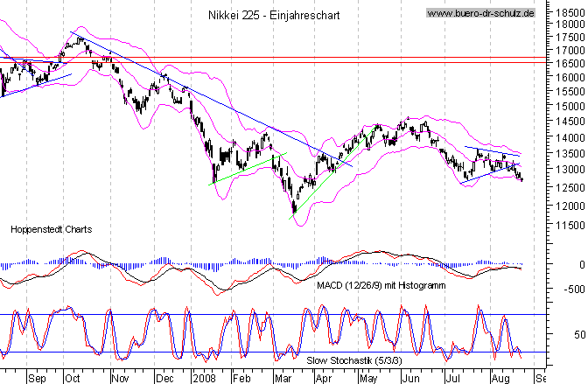588x384 pixels.
Task: Click the Dec month label on time axis
Action: (163, 378)
